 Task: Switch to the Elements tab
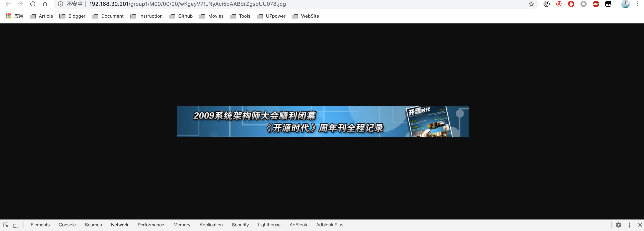[40, 225]
